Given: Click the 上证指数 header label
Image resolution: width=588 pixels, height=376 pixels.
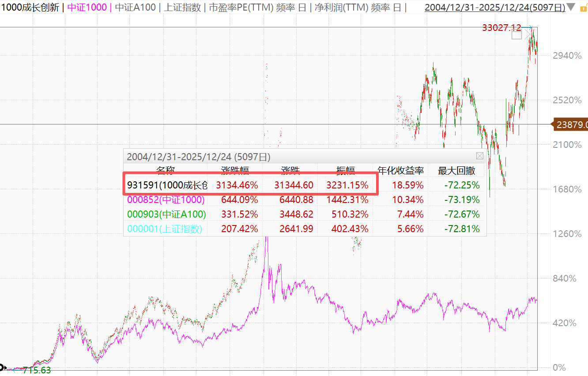Looking at the screenshot, I should [x=183, y=8].
